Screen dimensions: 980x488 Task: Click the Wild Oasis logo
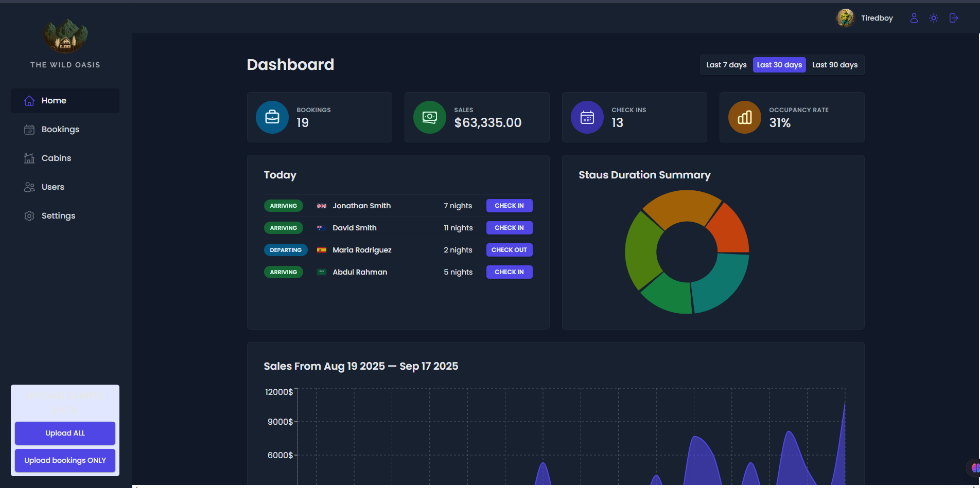tap(65, 37)
